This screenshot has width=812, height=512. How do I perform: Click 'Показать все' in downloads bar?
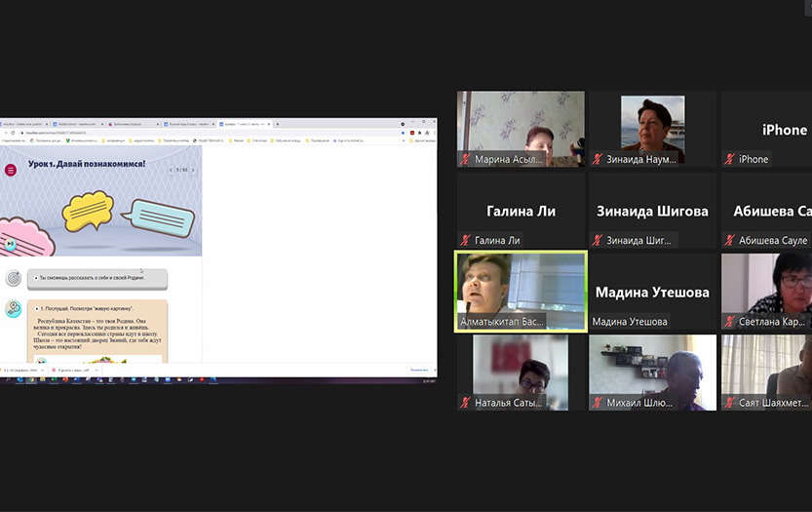[418, 370]
